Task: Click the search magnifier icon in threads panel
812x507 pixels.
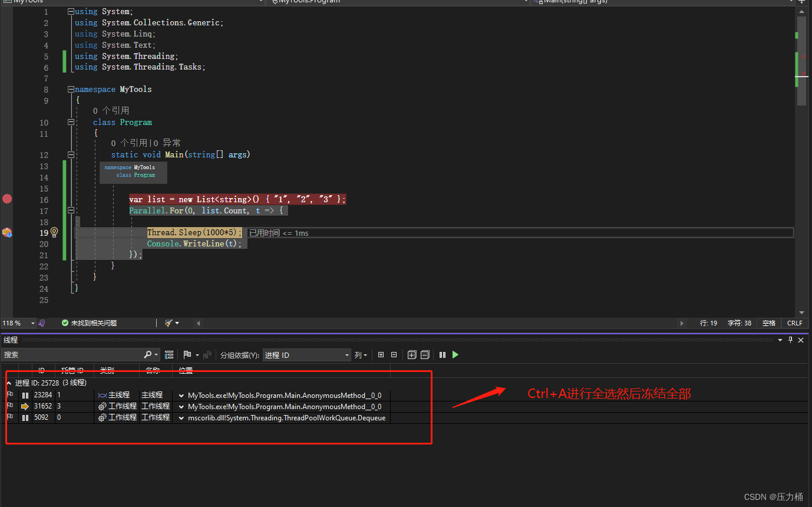Action: click(x=148, y=355)
